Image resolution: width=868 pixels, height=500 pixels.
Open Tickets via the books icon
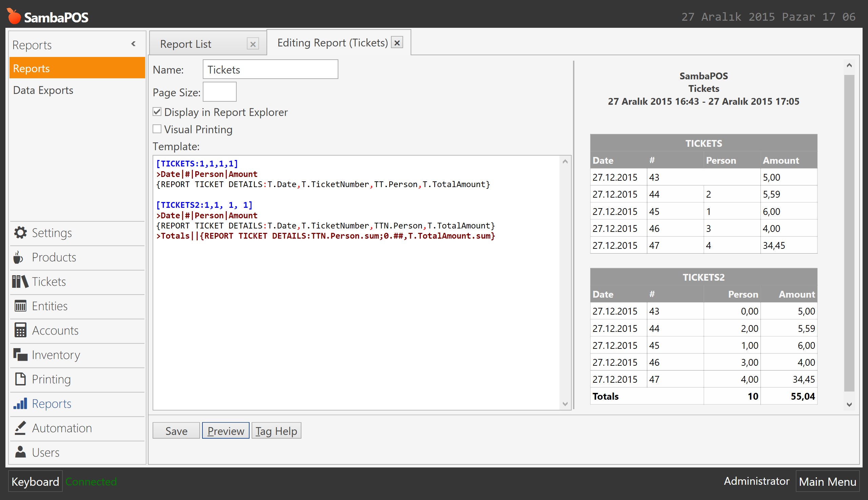(x=20, y=282)
